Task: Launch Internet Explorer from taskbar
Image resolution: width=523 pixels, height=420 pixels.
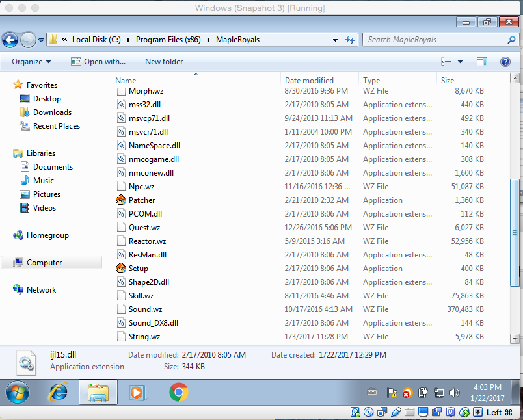Action: pyautogui.click(x=59, y=392)
